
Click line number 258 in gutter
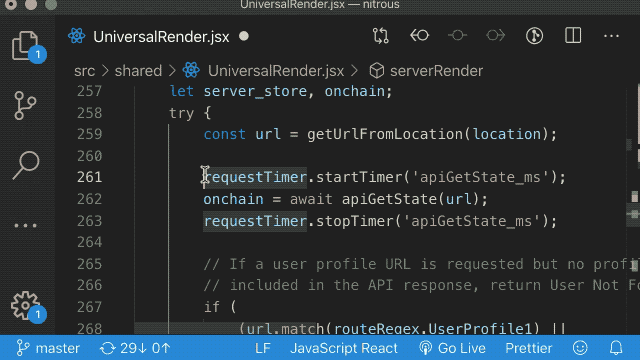point(89,113)
